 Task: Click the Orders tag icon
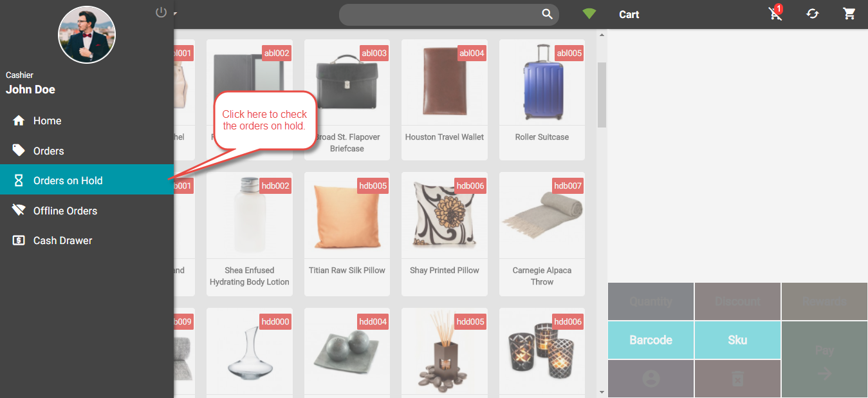[19, 151]
